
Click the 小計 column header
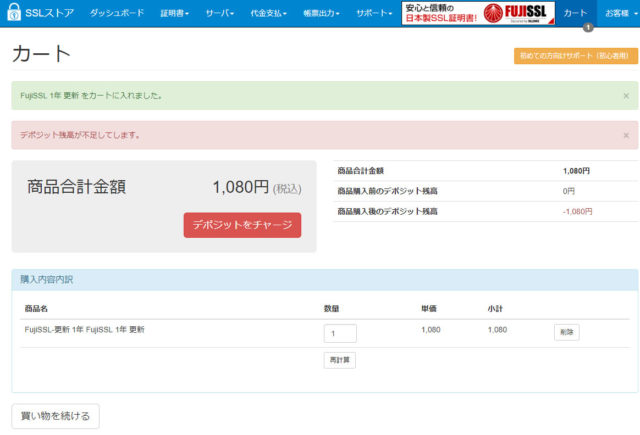point(495,309)
